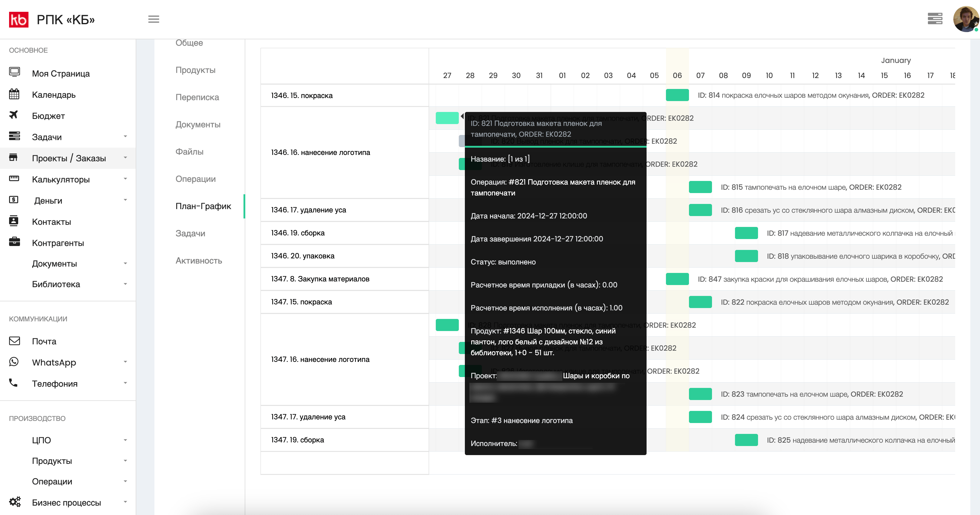Expand the ЦПО dropdown arrow
Viewport: 980px width, 515px height.
pos(125,440)
